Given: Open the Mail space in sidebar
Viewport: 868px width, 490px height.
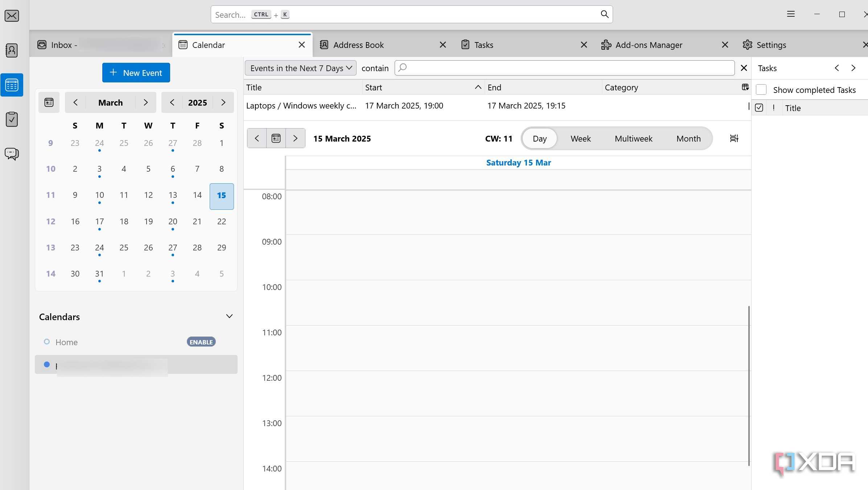Looking at the screenshot, I should click(x=12, y=16).
